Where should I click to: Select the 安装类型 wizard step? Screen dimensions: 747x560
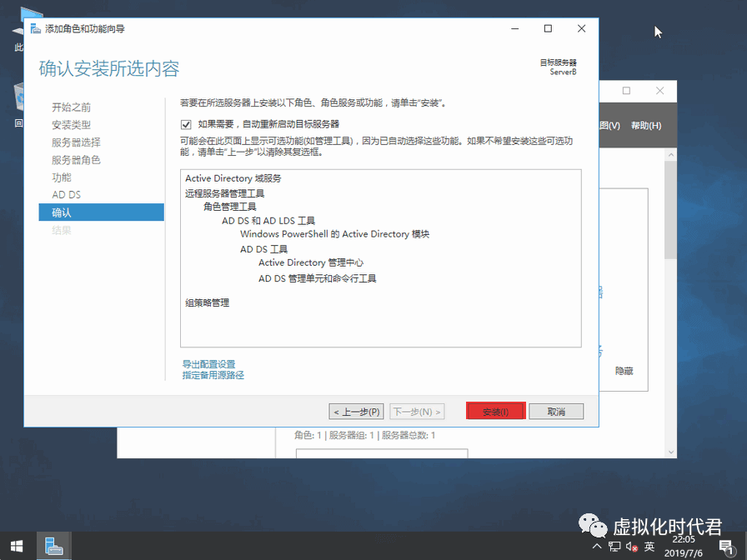point(71,125)
